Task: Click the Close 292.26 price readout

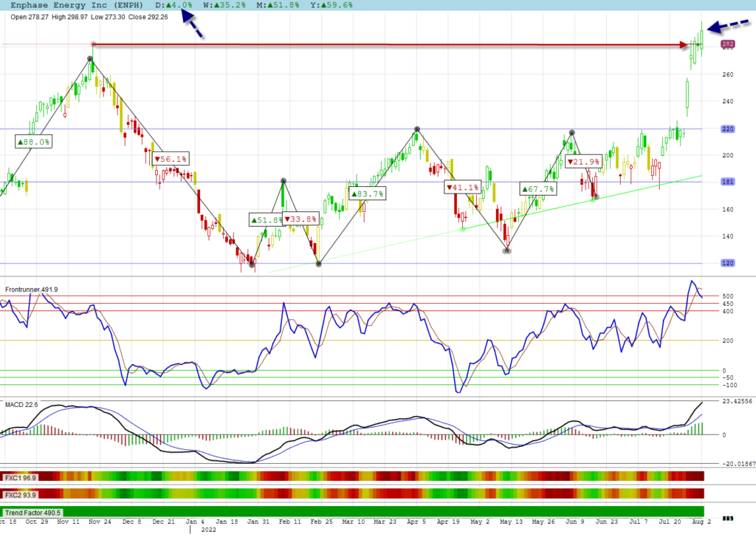Action: (148, 17)
